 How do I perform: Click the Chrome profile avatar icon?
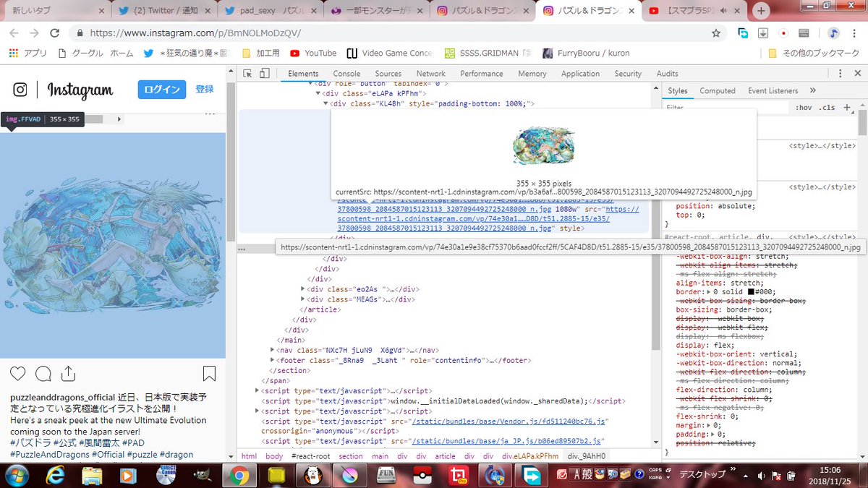click(x=833, y=33)
